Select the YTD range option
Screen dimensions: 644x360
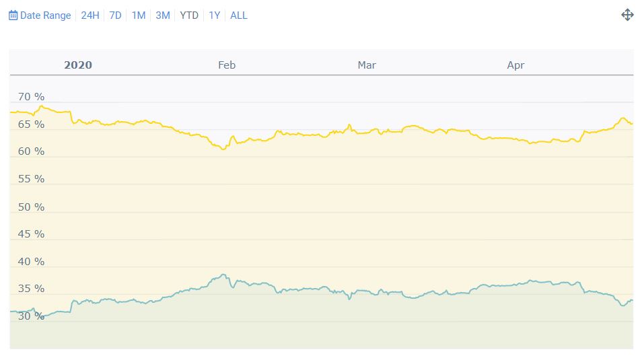coord(189,15)
